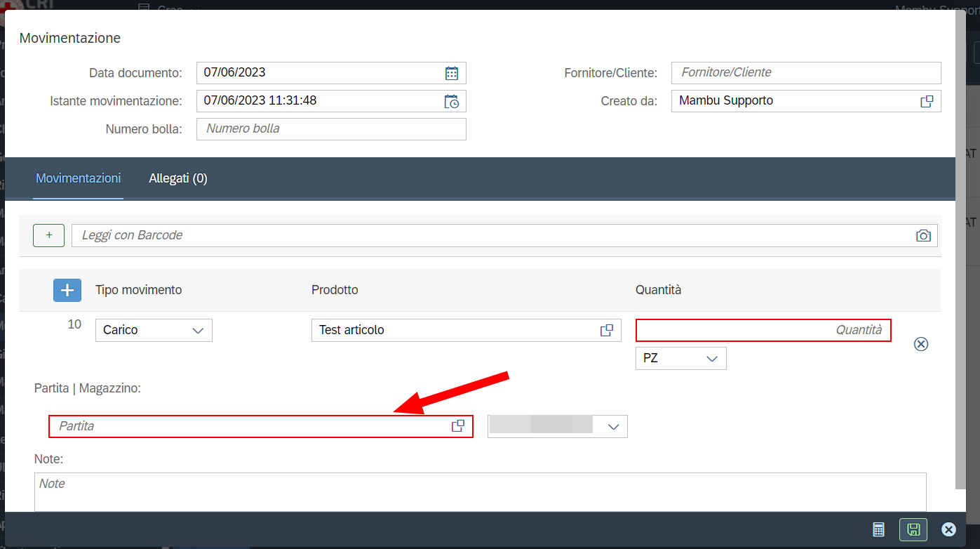
Task: Click the green plus barcode add button
Action: click(49, 236)
